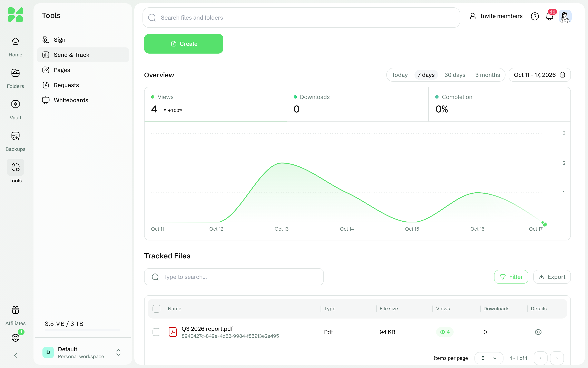Image resolution: width=588 pixels, height=368 pixels.
Task: Click the Sign pen icon
Action: point(46,40)
